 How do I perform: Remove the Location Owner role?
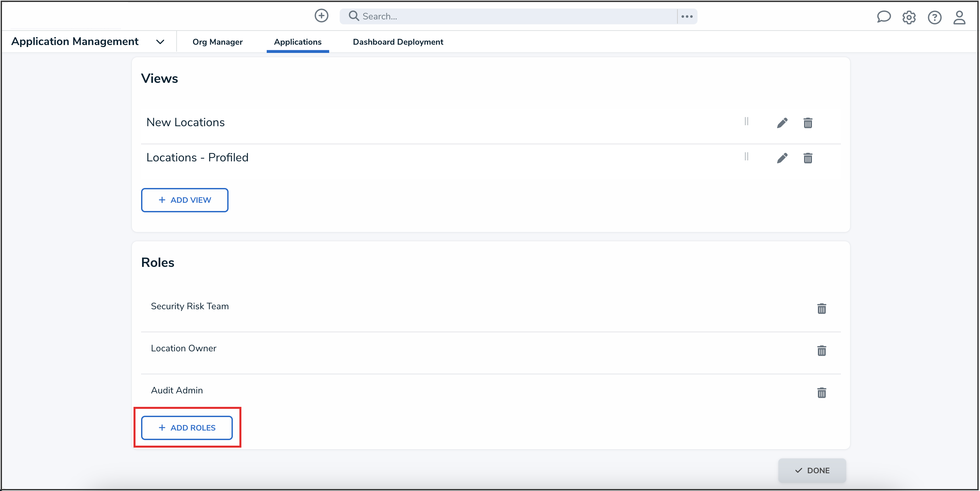[821, 351]
